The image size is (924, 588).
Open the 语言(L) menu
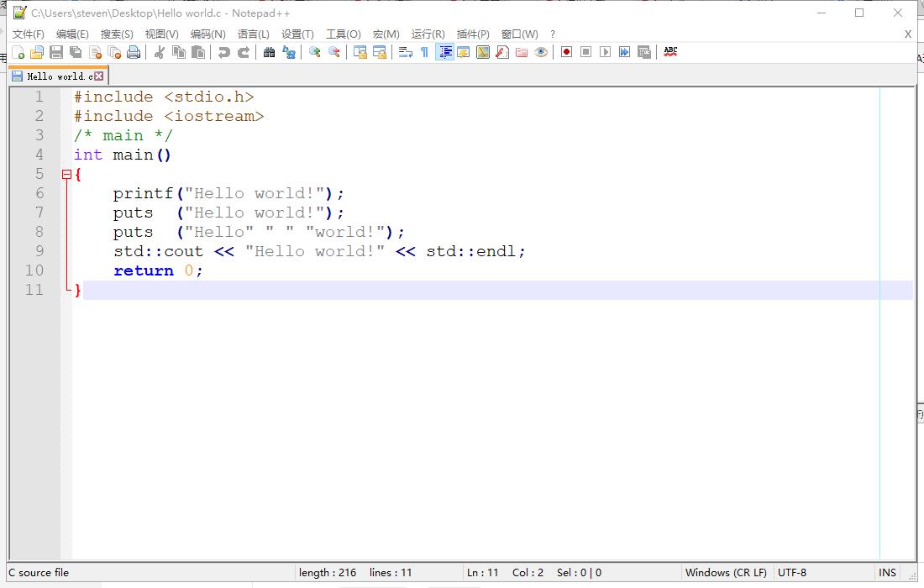coord(253,34)
